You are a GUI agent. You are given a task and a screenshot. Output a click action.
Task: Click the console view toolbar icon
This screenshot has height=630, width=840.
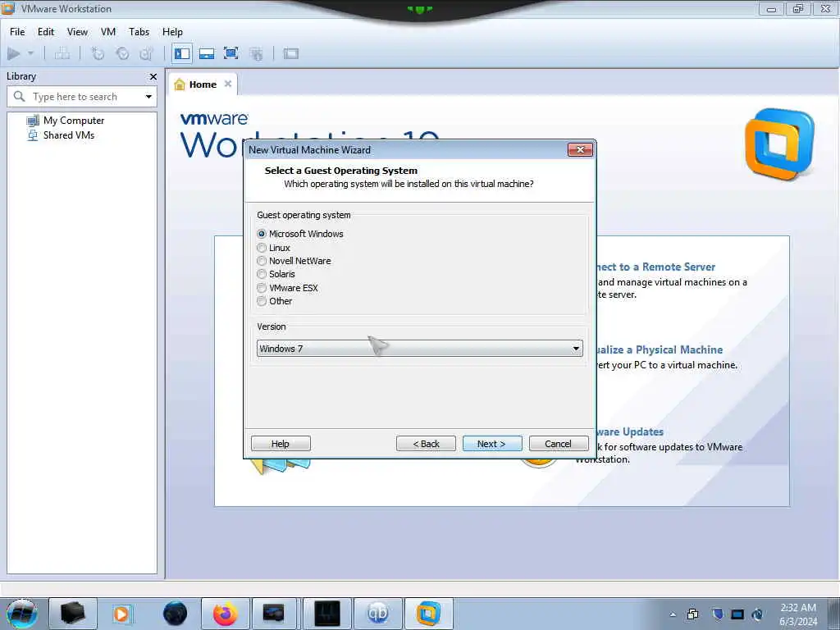tap(291, 53)
